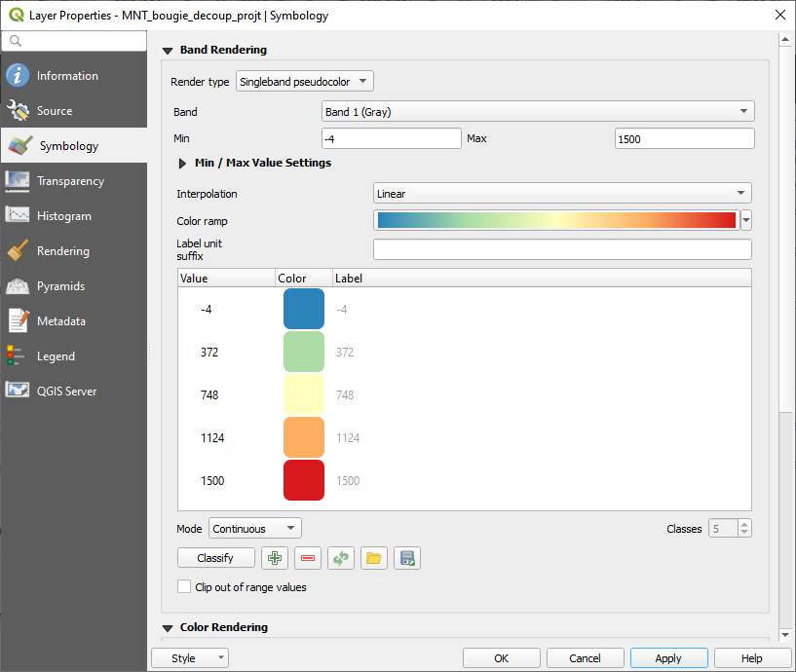
Task: Click the Max value input field
Action: click(x=684, y=139)
